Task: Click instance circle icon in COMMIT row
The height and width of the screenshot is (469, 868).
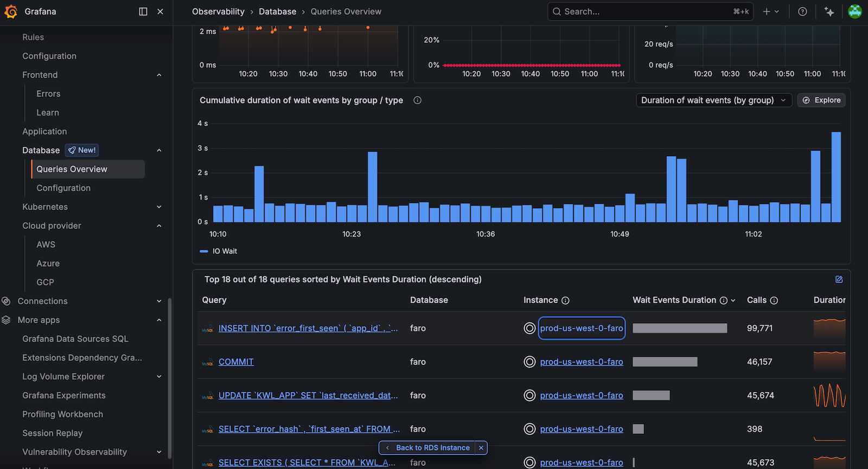Action: point(529,362)
